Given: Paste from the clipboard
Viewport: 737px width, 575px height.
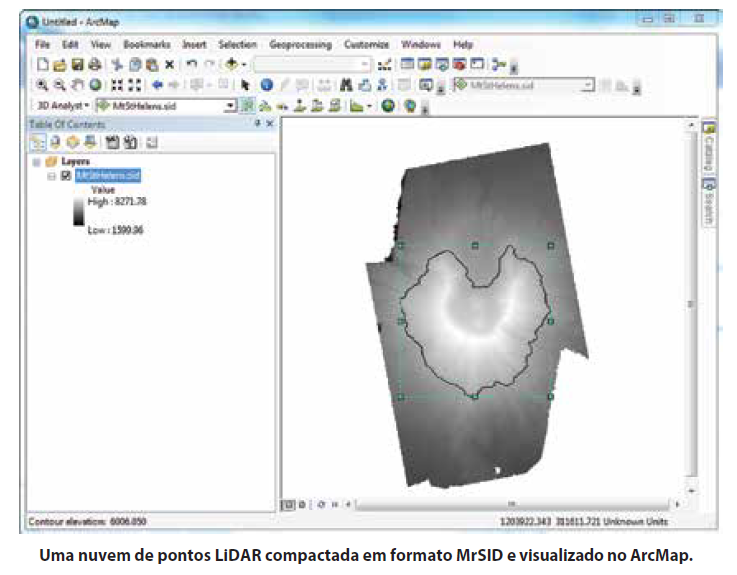Looking at the screenshot, I should pyautogui.click(x=151, y=64).
